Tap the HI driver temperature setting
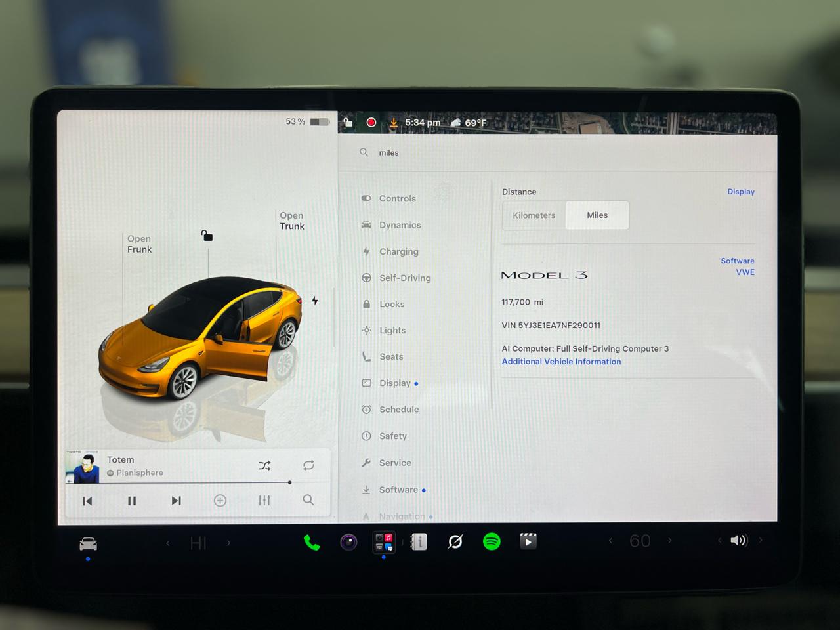 pyautogui.click(x=198, y=543)
